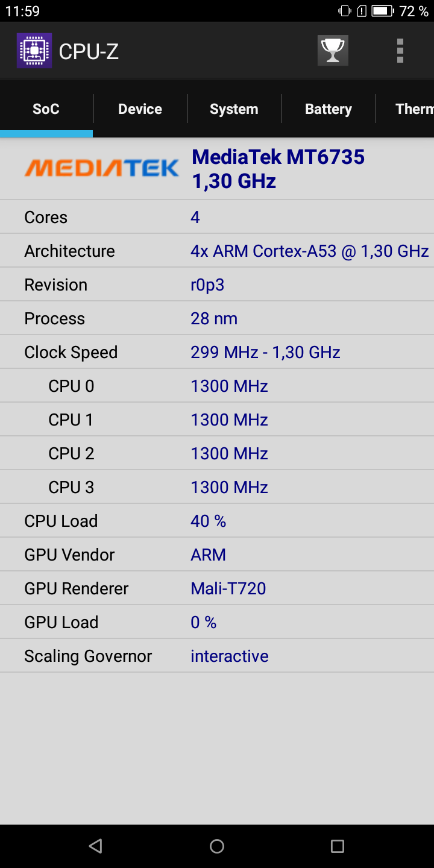The height and width of the screenshot is (868, 434).
Task: Open the partially visible Thermal tab
Action: tap(405, 109)
